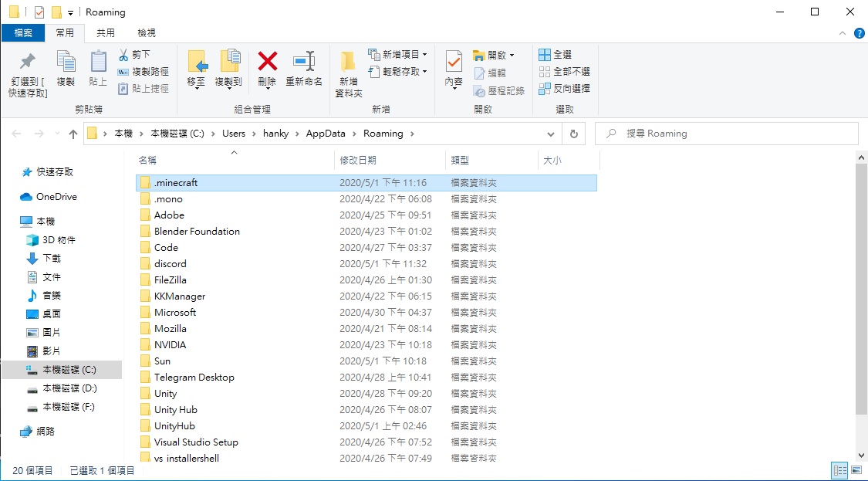Screen dimensions: 868x481
Task: Open the View (檢視) ribbon tab
Action: [x=147, y=32]
